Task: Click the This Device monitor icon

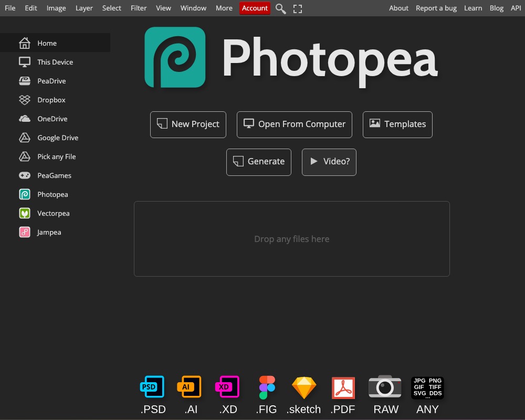Action: coord(25,62)
